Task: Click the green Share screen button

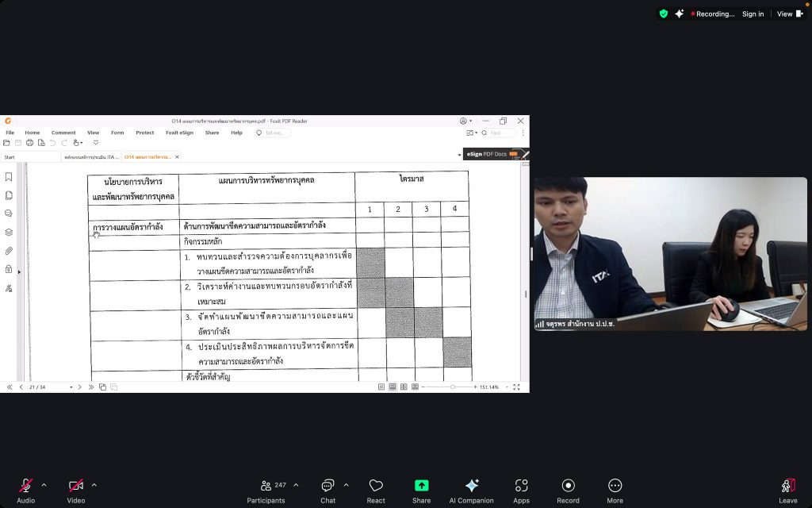Action: (x=422, y=491)
